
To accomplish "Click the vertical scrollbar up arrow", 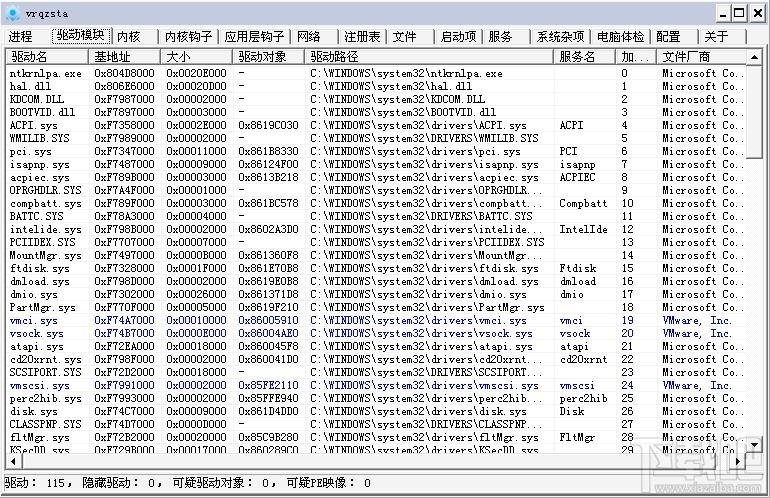I will pyautogui.click(x=754, y=57).
